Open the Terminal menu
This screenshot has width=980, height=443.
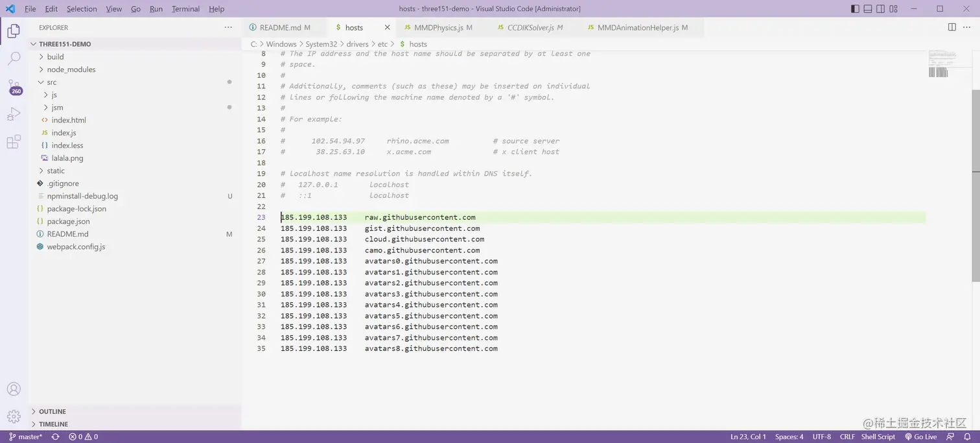click(x=185, y=8)
